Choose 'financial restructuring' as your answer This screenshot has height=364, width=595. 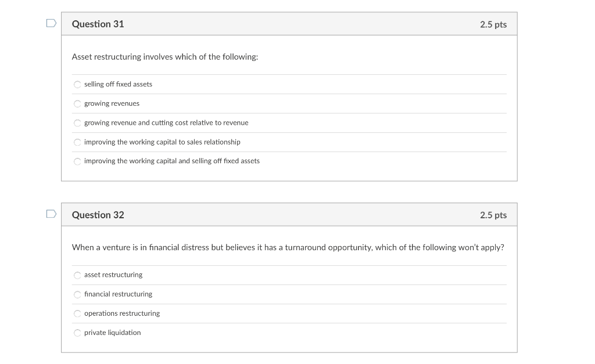77,294
